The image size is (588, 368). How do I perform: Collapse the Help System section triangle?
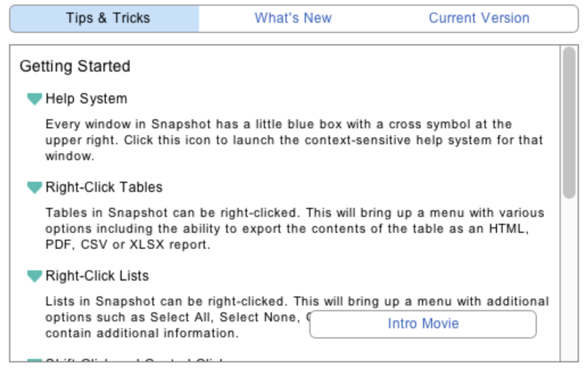35,99
